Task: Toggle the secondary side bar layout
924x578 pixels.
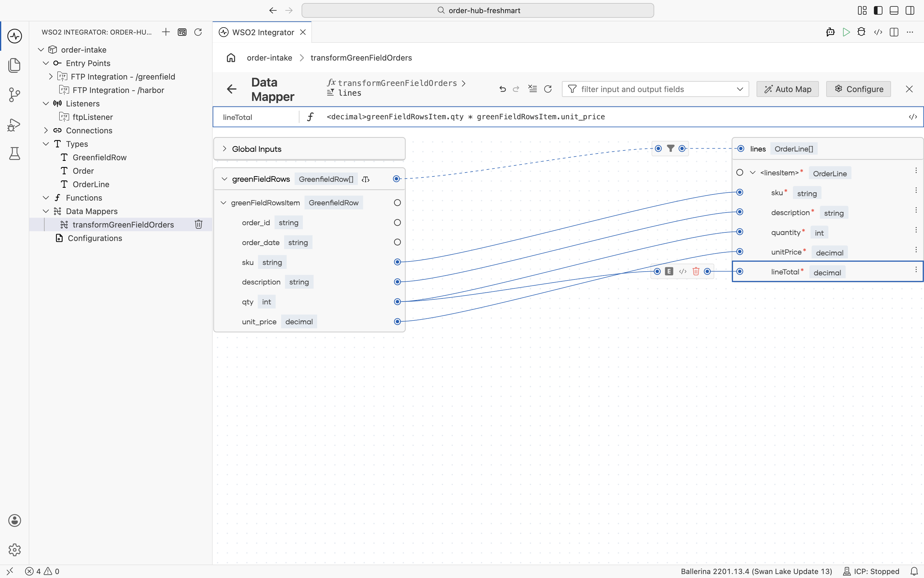Action: [910, 10]
